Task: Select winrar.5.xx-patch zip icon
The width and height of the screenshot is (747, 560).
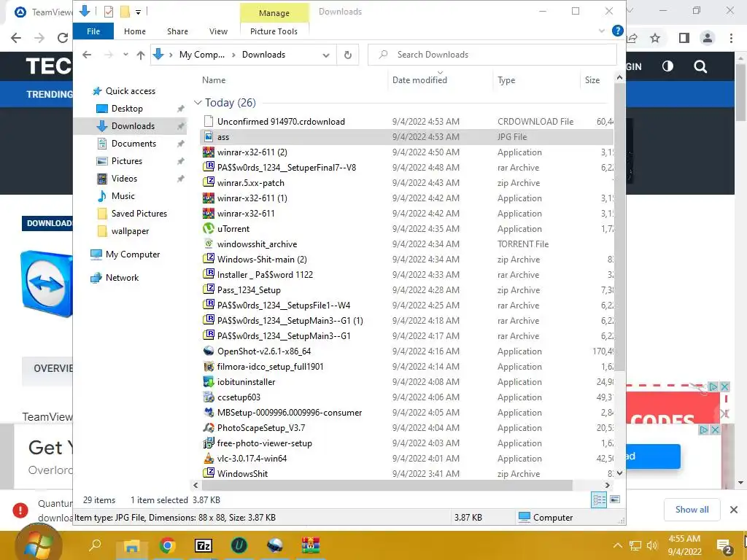Action: [208, 182]
